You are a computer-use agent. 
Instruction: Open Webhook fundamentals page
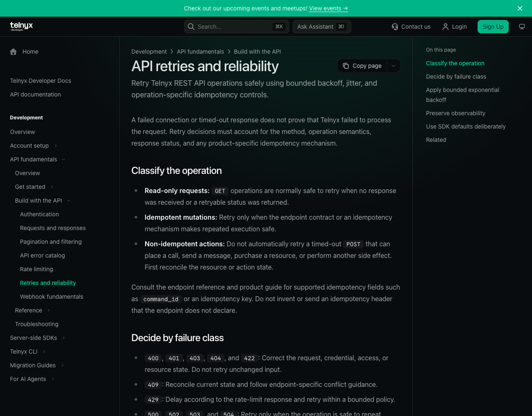point(52,297)
